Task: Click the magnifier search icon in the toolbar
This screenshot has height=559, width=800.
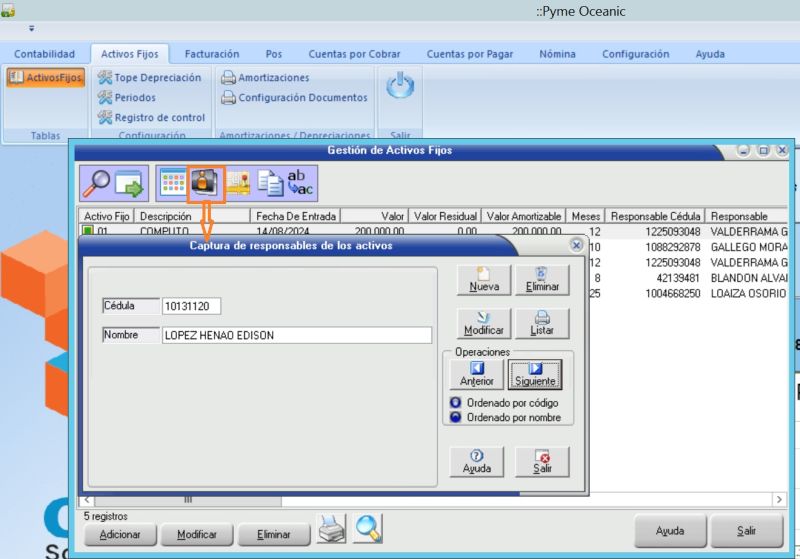Action: (x=97, y=183)
